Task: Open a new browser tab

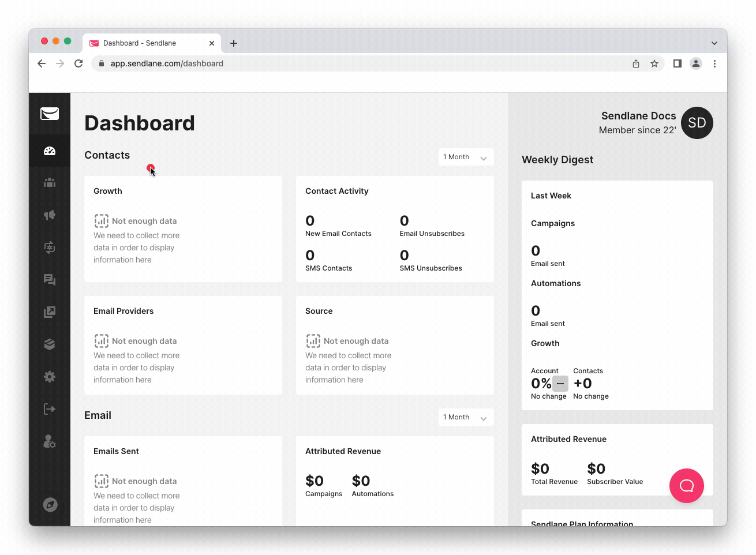Action: [234, 43]
